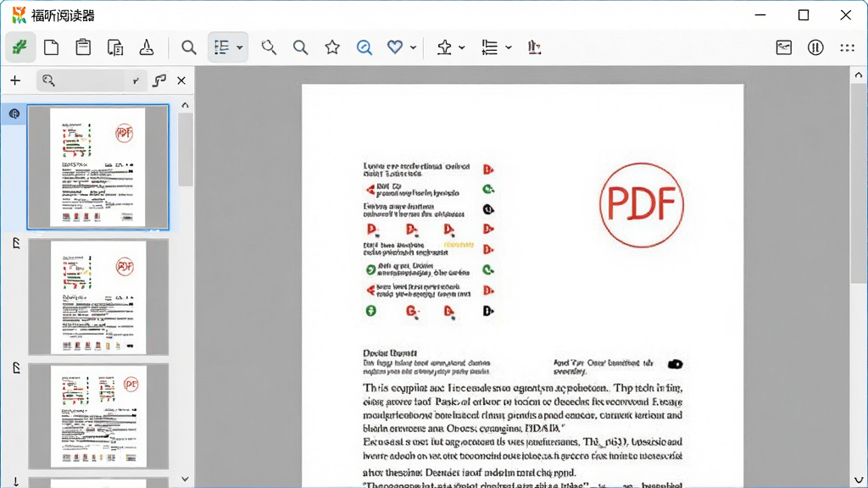This screenshot has width=868, height=488.
Task: Close the thumbnail side panel
Action: point(181,80)
